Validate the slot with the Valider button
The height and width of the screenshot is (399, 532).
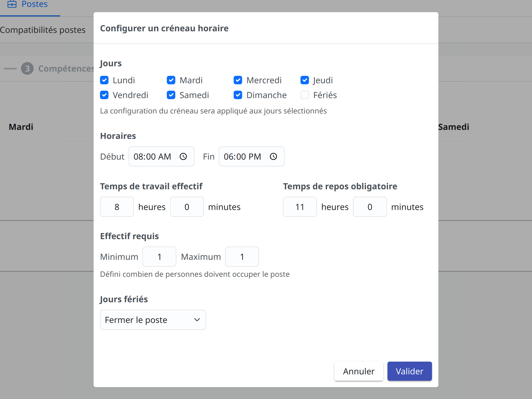(x=409, y=371)
